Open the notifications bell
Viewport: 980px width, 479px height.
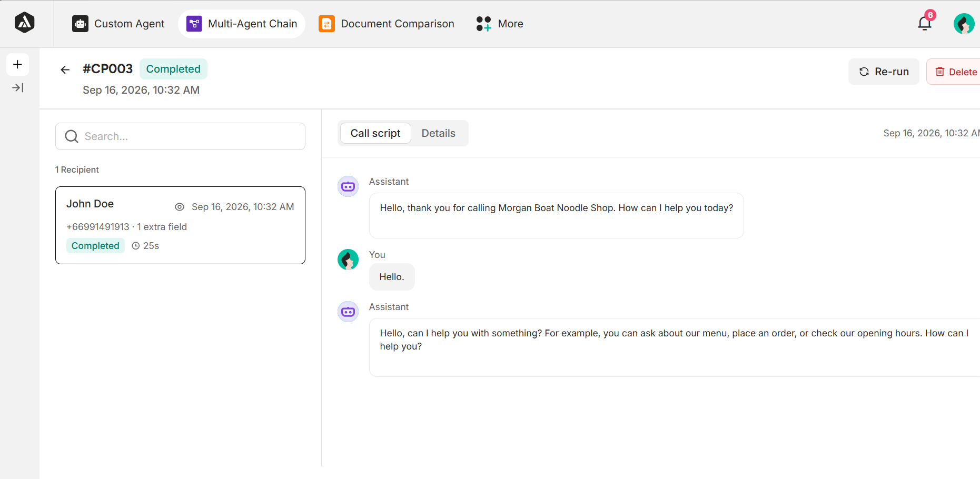(925, 23)
